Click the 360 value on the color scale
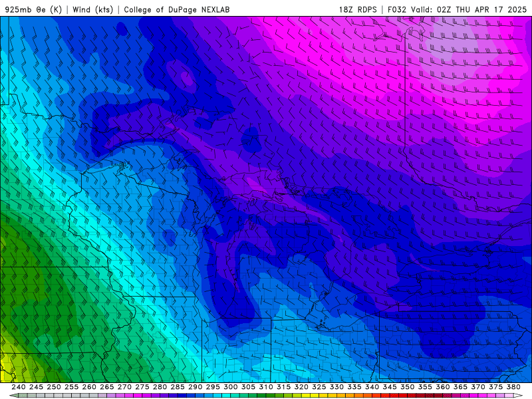This screenshot has width=532, height=399. coord(442,387)
